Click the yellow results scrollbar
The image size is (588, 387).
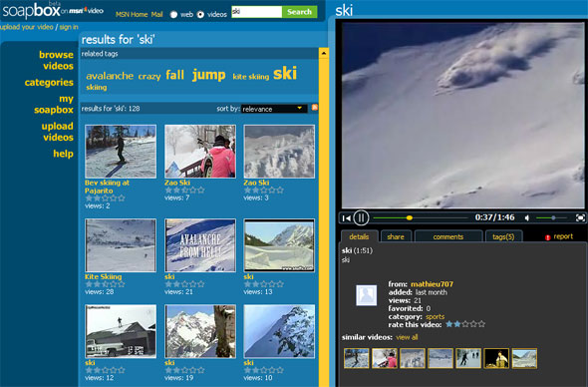click(324, 217)
